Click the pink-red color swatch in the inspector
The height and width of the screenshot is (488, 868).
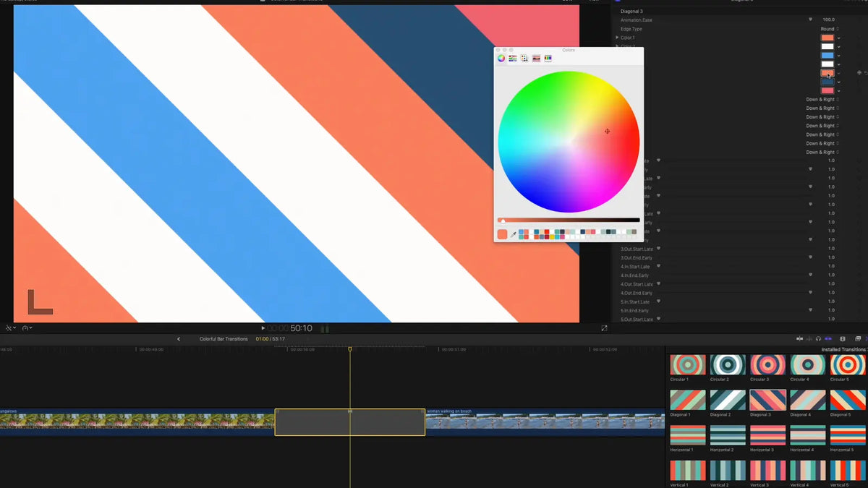(x=827, y=90)
